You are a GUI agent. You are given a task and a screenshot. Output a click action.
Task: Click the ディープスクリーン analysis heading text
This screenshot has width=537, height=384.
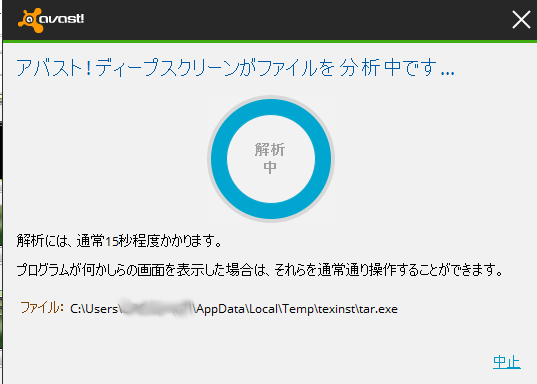click(x=235, y=67)
